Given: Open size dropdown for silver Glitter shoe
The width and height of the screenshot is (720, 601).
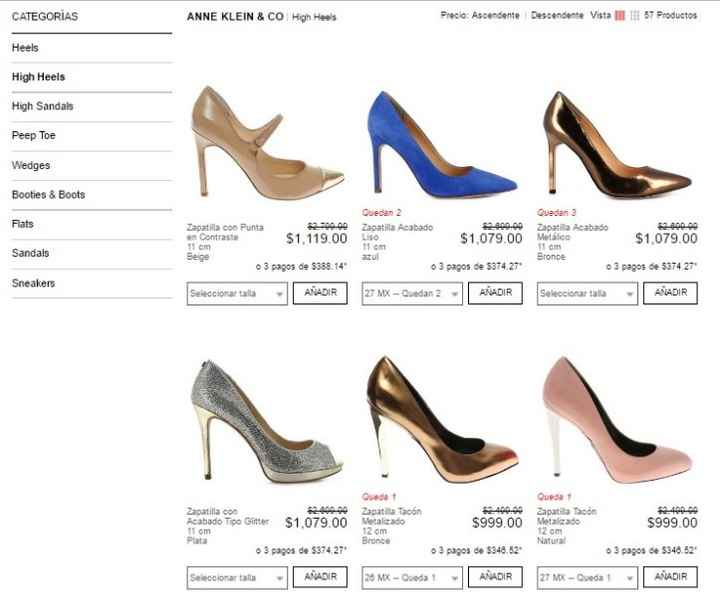Looking at the screenshot, I should (x=237, y=578).
